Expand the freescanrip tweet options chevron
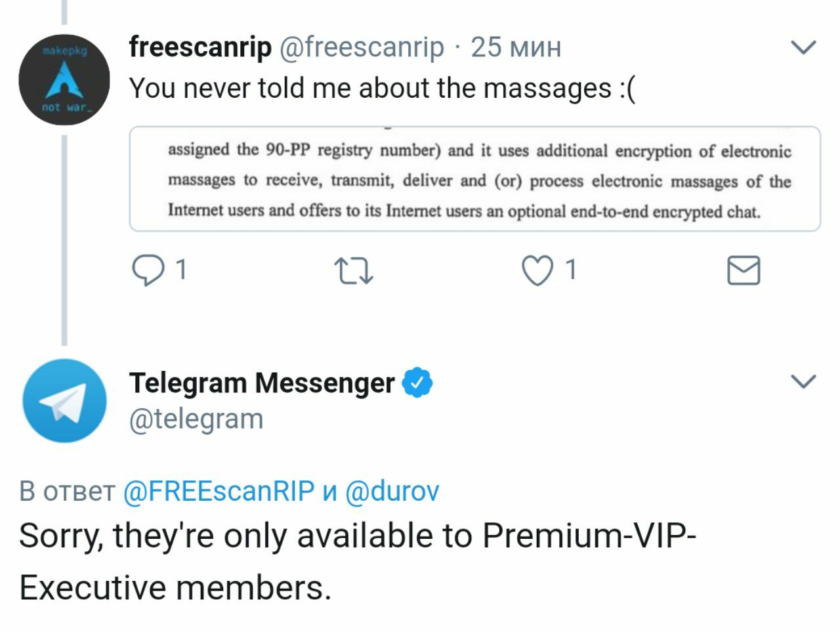840x632 pixels. point(803,47)
